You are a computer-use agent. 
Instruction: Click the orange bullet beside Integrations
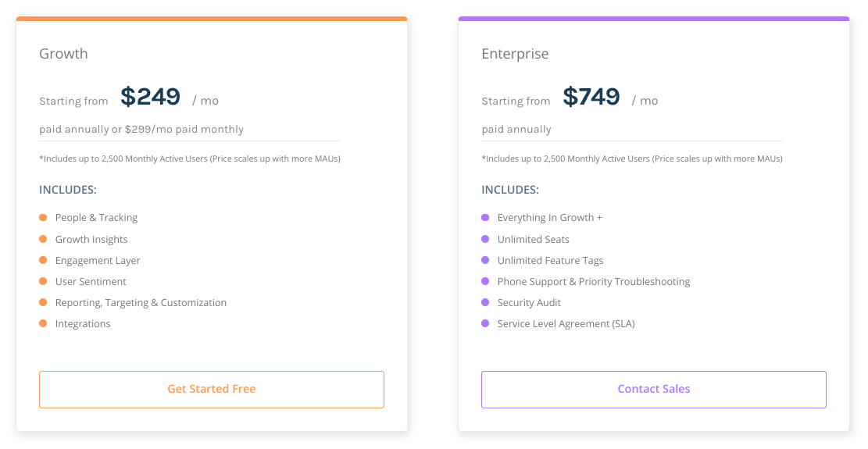pyautogui.click(x=43, y=323)
